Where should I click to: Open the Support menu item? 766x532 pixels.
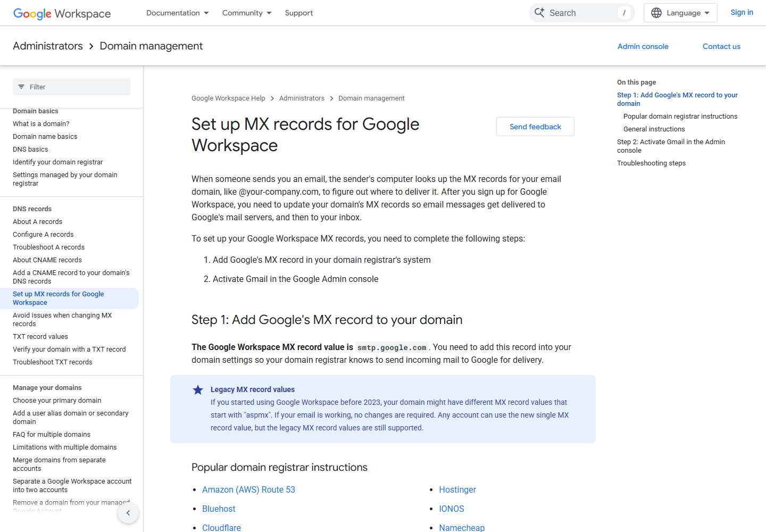click(299, 13)
